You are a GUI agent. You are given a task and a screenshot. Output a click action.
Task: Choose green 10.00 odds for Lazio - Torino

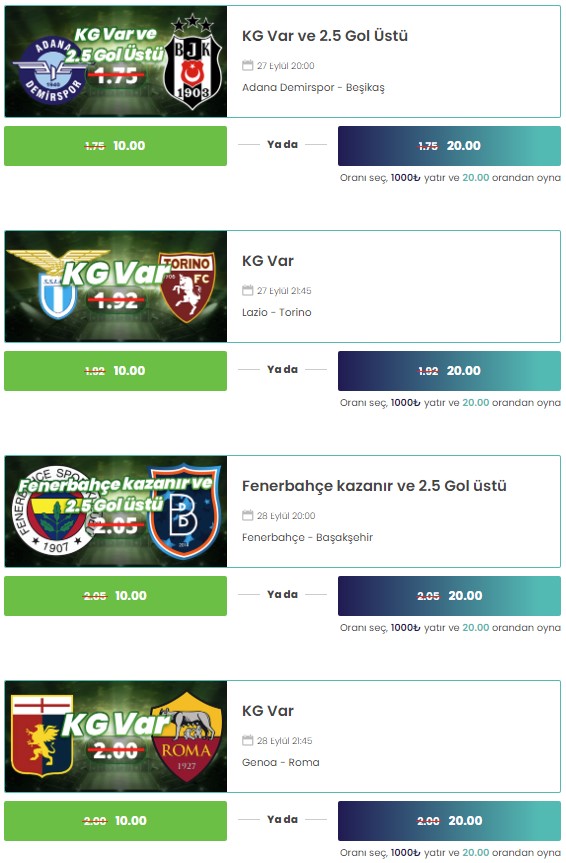[116, 371]
